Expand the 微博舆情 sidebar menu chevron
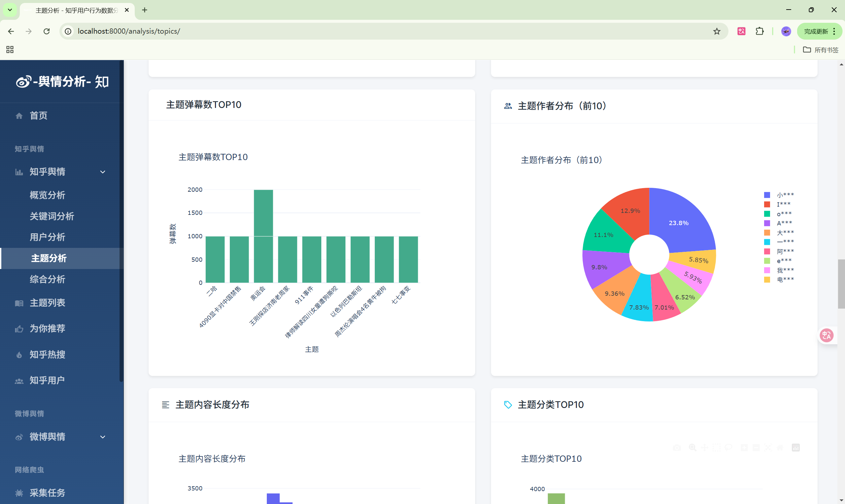The height and width of the screenshot is (504, 845). pyautogui.click(x=103, y=437)
